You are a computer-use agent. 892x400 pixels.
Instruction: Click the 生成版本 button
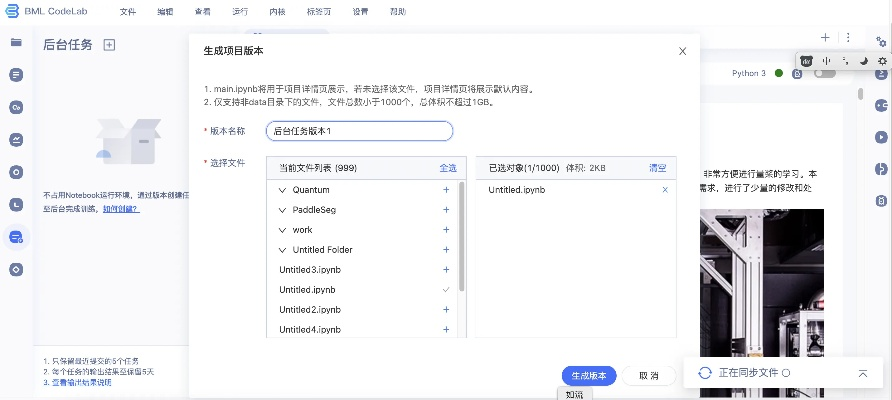pos(588,376)
